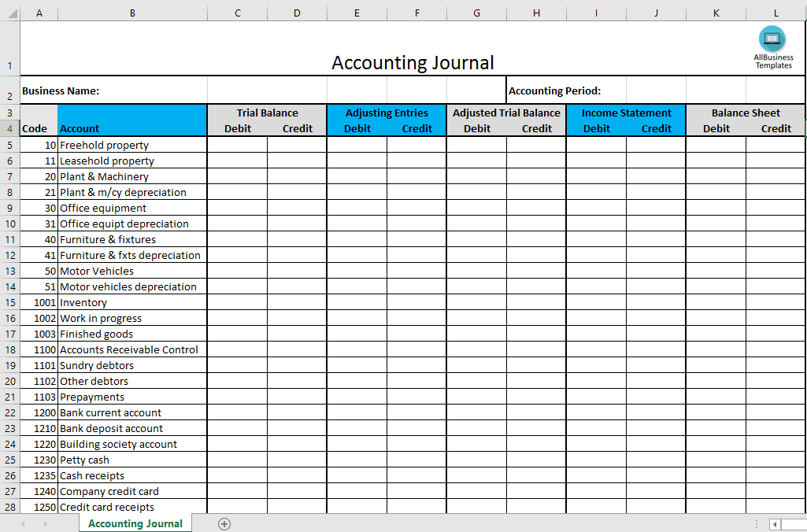Click the select-all corner of the grid

[9, 13]
